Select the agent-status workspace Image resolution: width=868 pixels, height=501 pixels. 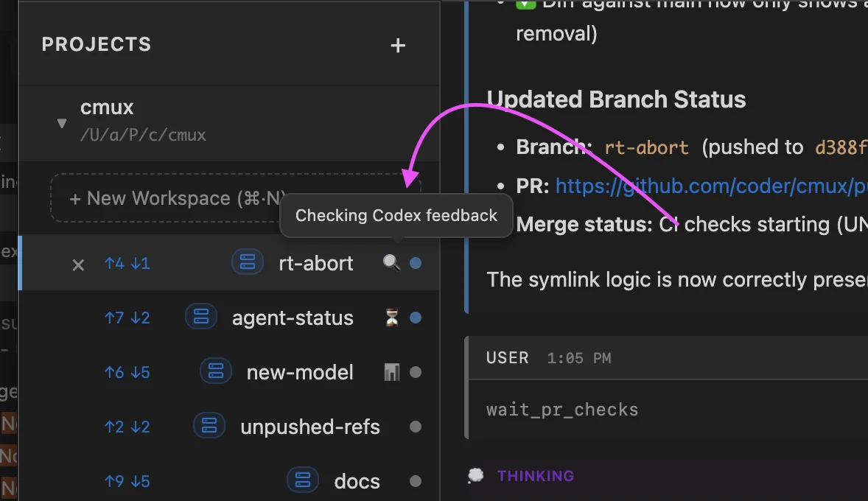click(x=293, y=317)
